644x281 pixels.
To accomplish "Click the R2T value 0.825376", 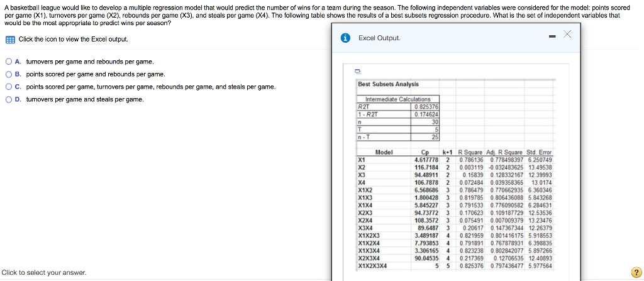I will pyautogui.click(x=426, y=106).
